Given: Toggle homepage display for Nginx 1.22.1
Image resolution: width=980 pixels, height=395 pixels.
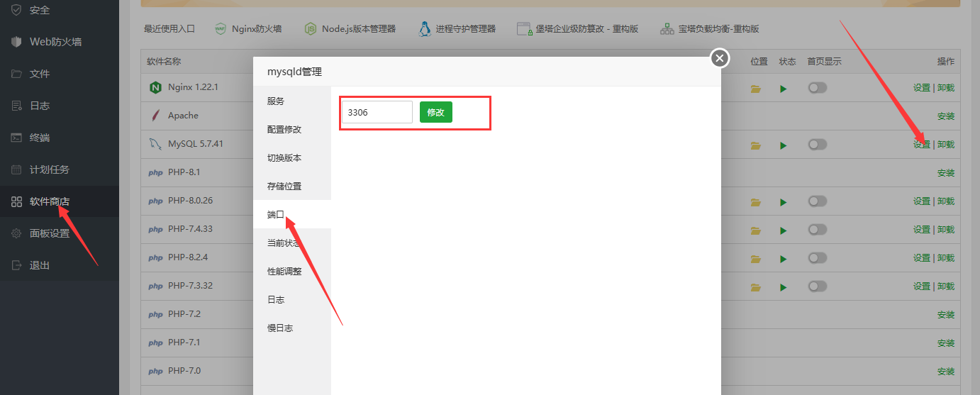Looking at the screenshot, I should click(x=818, y=87).
